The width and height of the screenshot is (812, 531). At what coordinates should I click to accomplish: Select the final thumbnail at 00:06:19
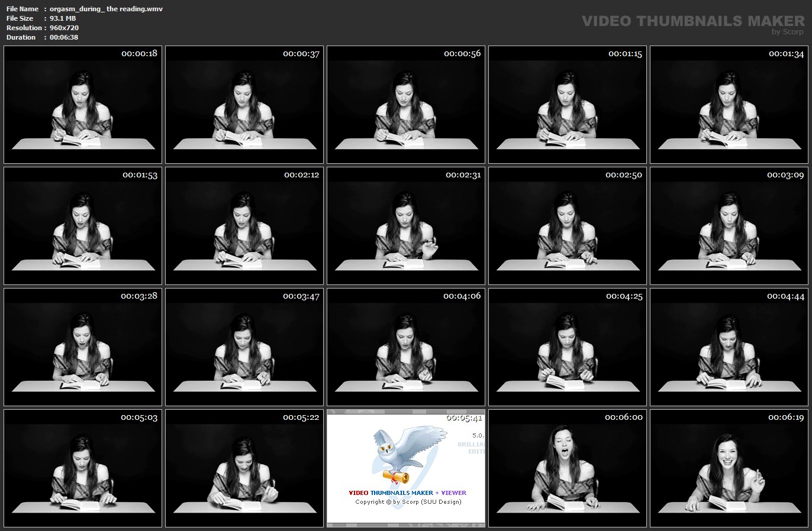pos(729,468)
